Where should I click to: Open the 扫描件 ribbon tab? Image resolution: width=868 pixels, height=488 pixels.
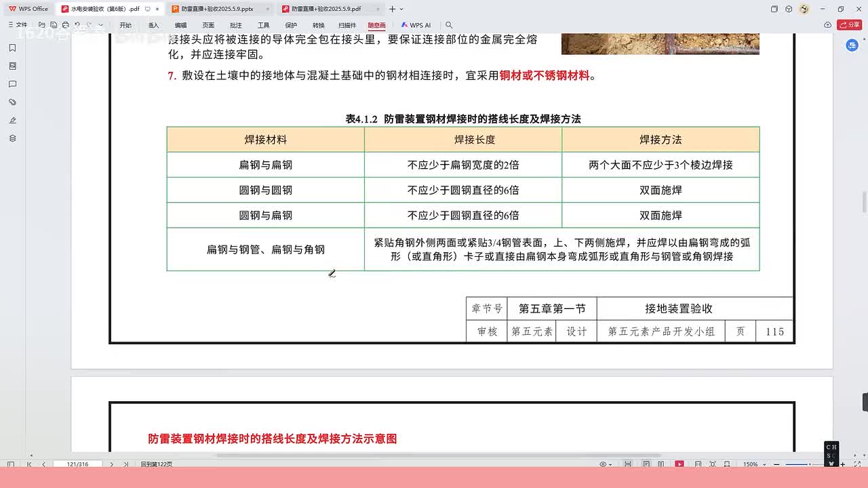(x=347, y=25)
